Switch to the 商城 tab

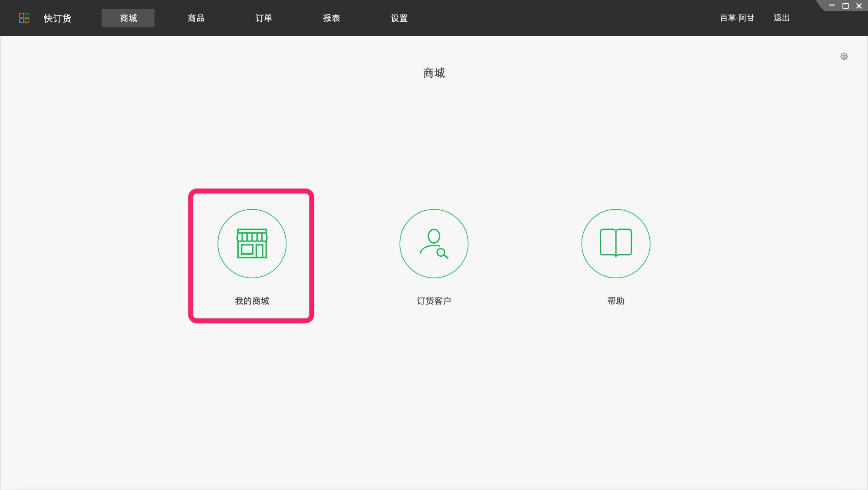point(128,18)
